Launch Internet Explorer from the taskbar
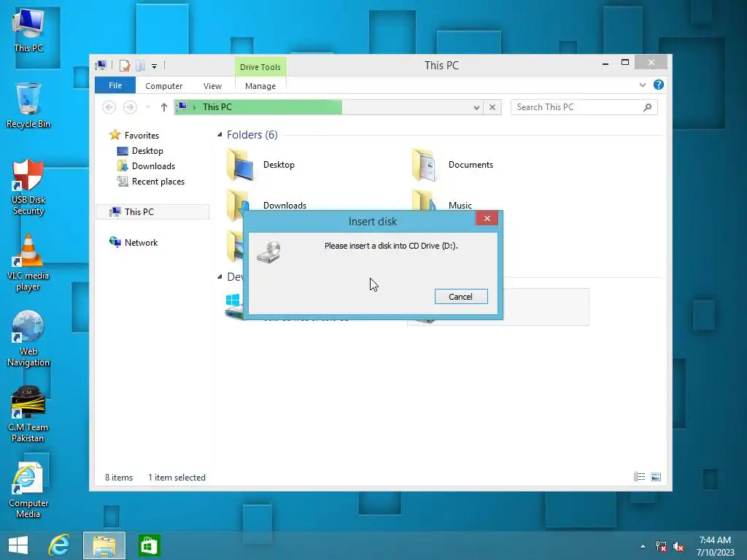The height and width of the screenshot is (560, 747). coord(59,545)
